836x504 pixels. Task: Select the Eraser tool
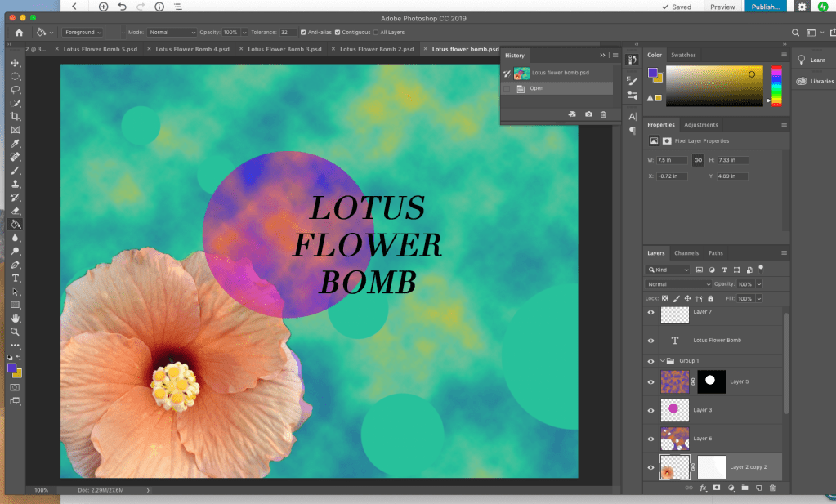tap(15, 211)
